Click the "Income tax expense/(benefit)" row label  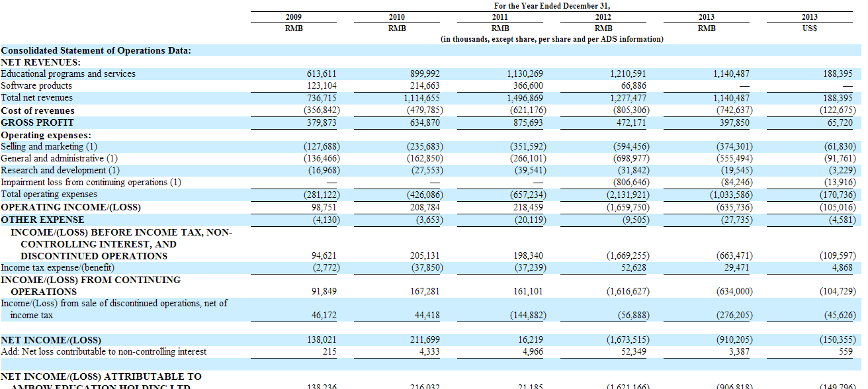click(x=58, y=267)
